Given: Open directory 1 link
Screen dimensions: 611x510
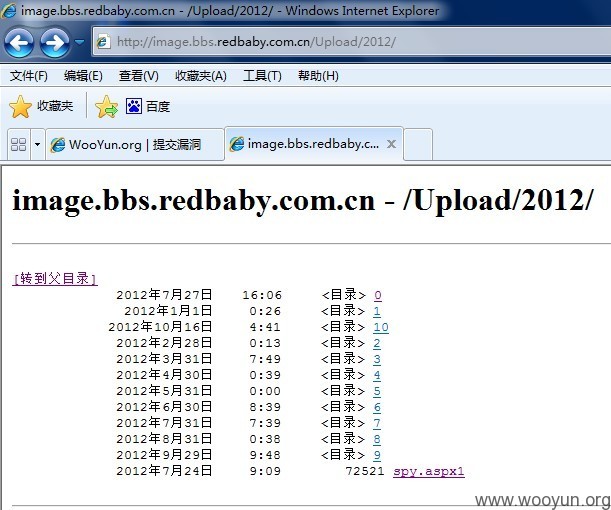Looking at the screenshot, I should pyautogui.click(x=377, y=311).
